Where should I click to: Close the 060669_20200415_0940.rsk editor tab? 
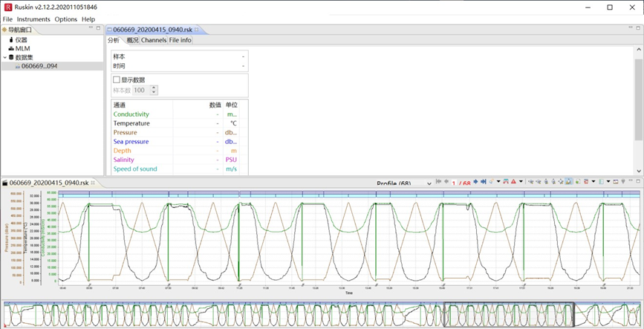click(198, 30)
